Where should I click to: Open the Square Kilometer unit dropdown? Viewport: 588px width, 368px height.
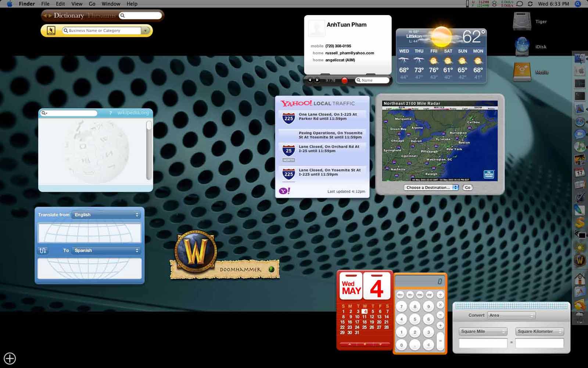coord(539,332)
